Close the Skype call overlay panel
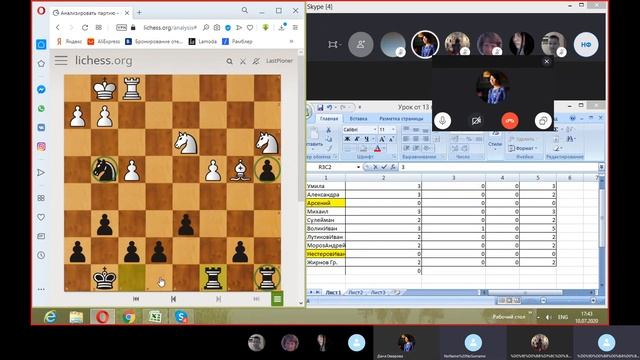 (547, 61)
